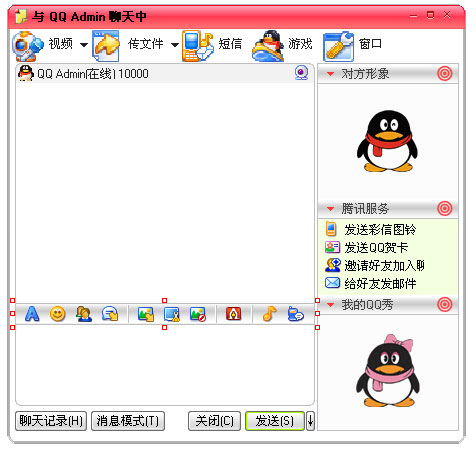Click the 发送QQ贺卡 link
The image size is (476, 453).
[x=376, y=248]
